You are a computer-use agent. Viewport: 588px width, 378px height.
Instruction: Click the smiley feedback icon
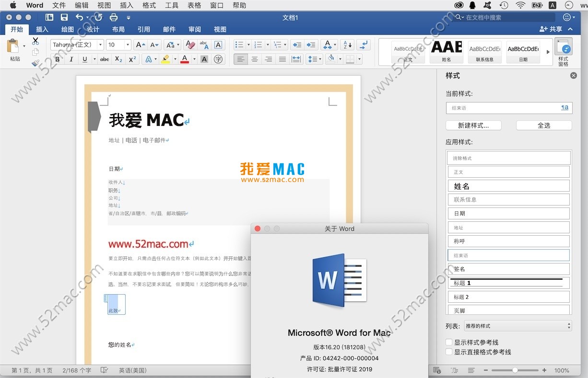point(567,17)
